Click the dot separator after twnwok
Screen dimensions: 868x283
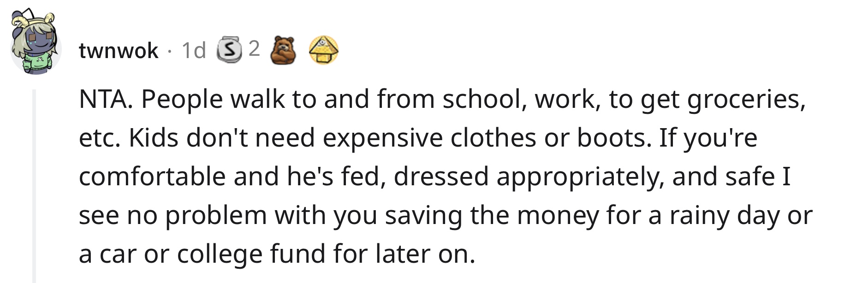pyautogui.click(x=170, y=51)
